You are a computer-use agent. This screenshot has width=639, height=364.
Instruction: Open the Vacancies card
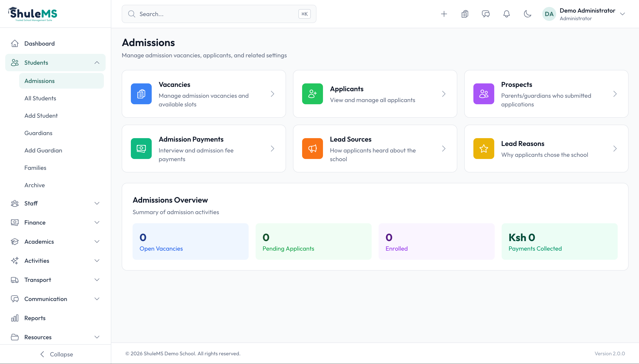coord(203,94)
